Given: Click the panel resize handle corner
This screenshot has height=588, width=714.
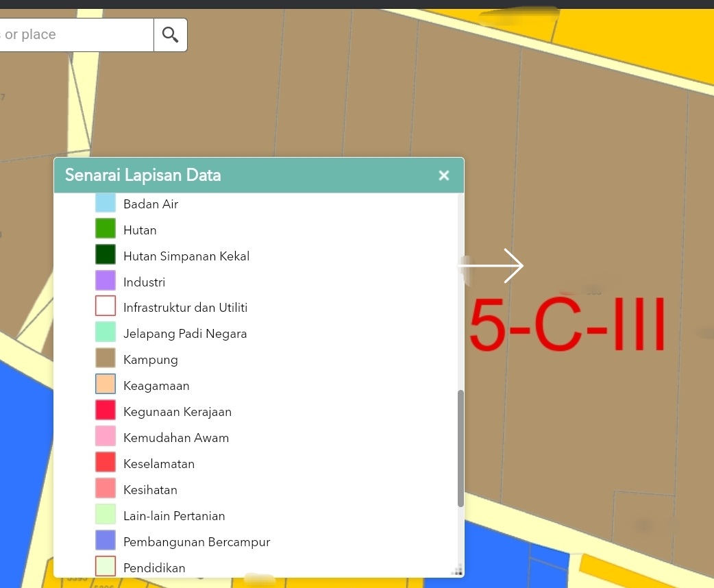Looking at the screenshot, I should click(458, 570).
